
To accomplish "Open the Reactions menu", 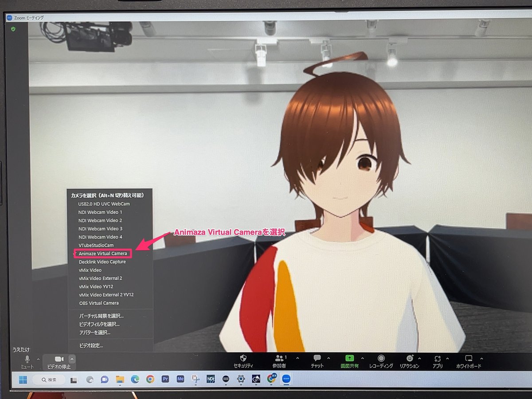I will 410,361.
